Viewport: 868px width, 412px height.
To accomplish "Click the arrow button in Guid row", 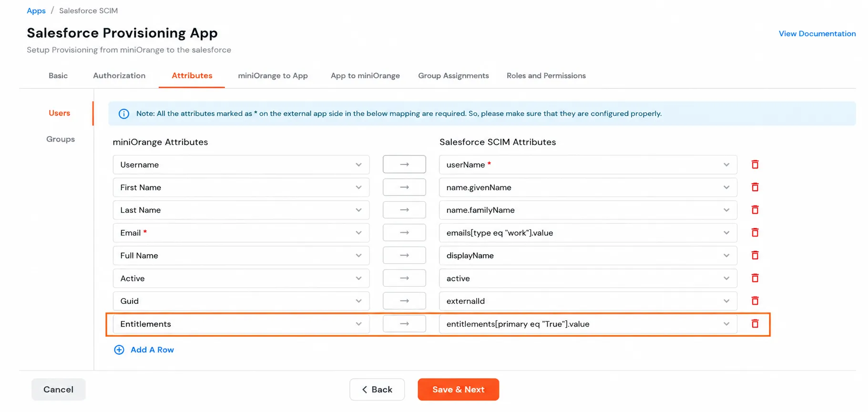I will (x=404, y=301).
